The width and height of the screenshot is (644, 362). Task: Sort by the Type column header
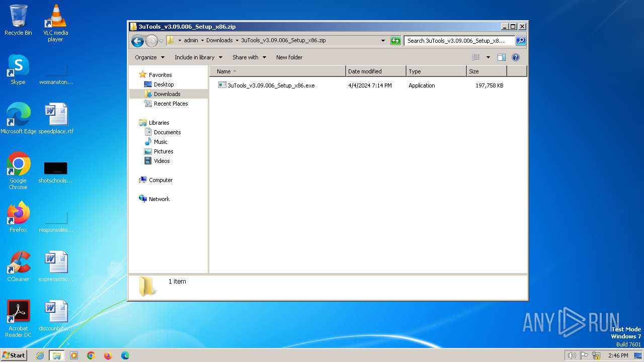coord(436,71)
